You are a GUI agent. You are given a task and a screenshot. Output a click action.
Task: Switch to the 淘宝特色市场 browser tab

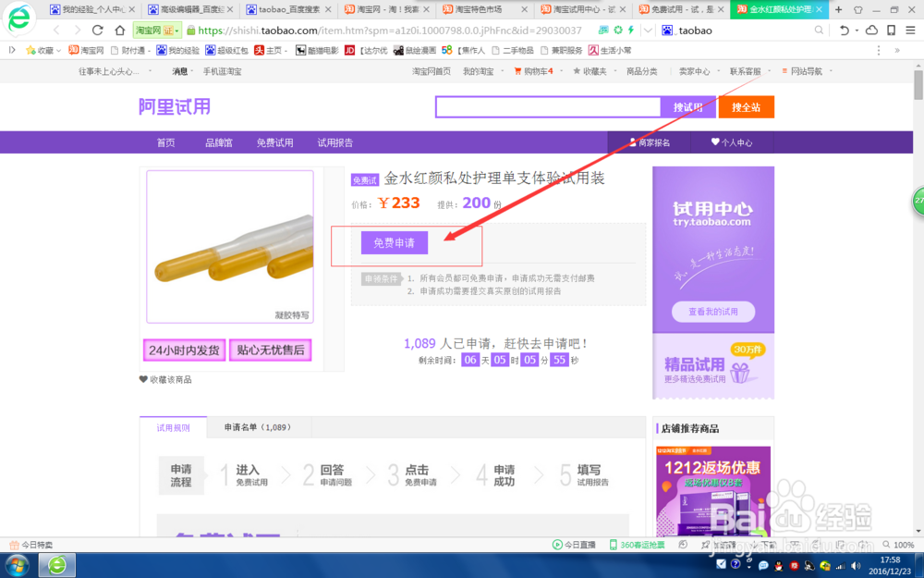coord(485,9)
